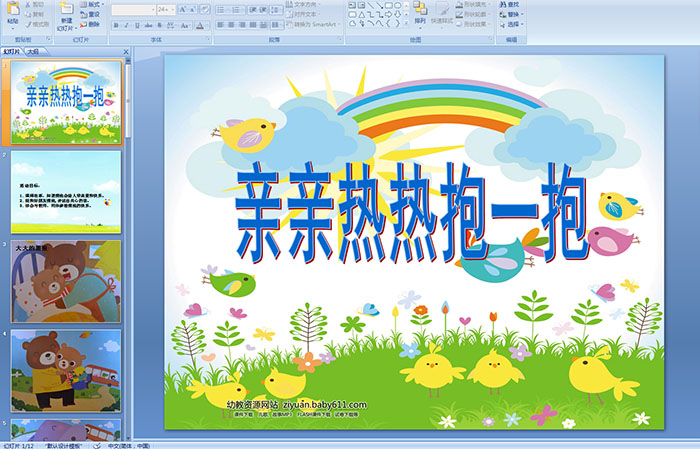Screen dimensions: 700x449
Task: Select slide 4 thumbnail with bears and bus
Action: tap(66, 370)
